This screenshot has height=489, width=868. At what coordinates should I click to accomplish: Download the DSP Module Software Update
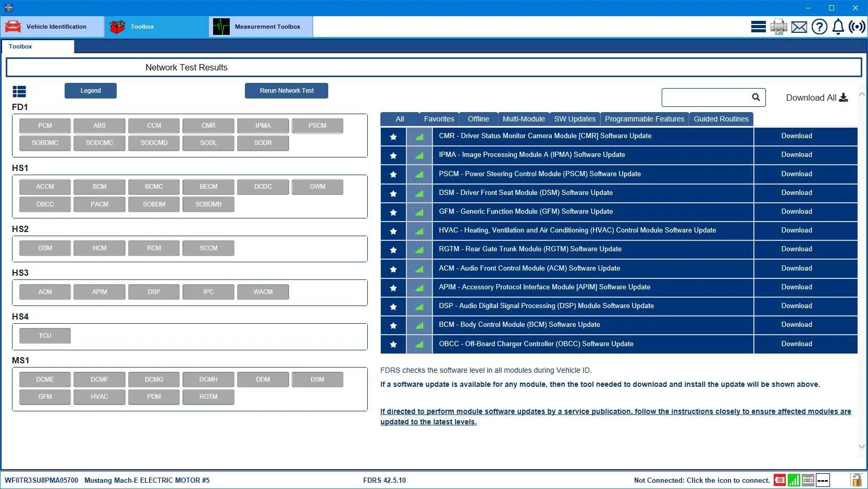[805, 307]
